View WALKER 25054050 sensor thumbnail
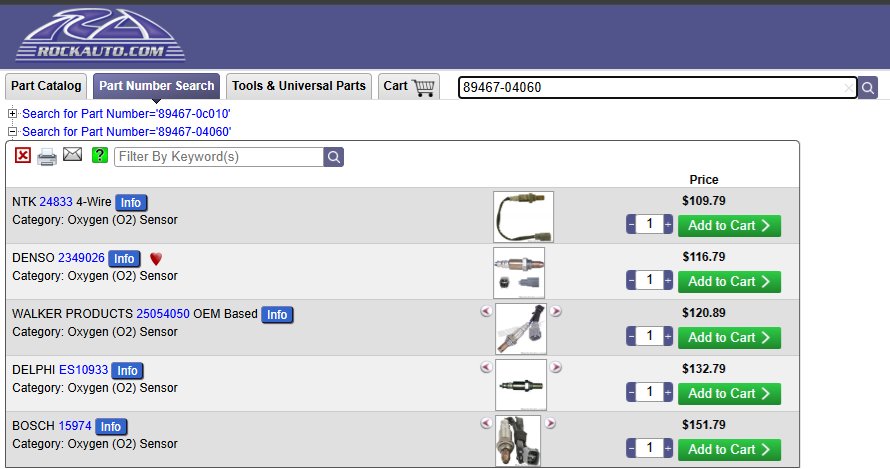Screen dimensions: 890x469 pos(521,329)
